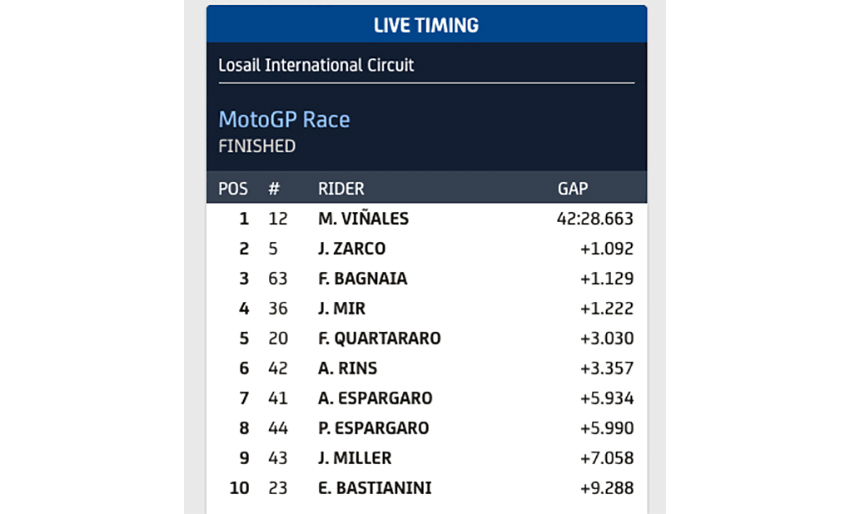850x514 pixels.
Task: Choose J. MIR in standings
Action: 342,308
